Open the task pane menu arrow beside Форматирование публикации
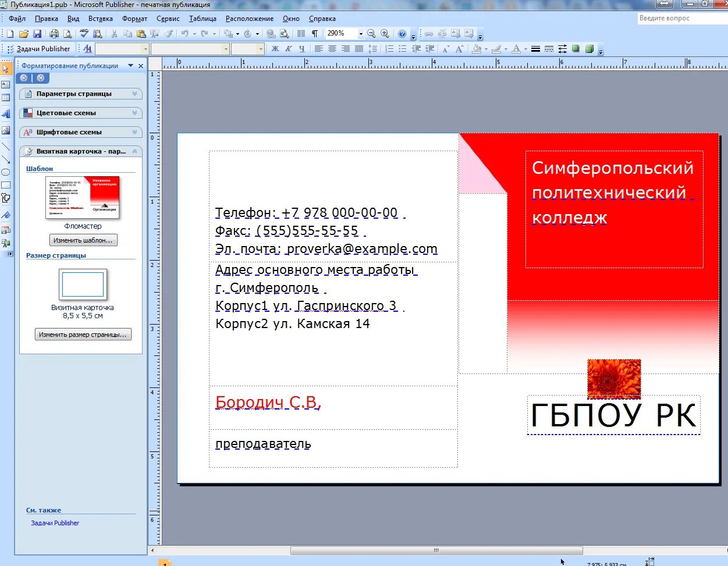728x566 pixels. pyautogui.click(x=131, y=66)
